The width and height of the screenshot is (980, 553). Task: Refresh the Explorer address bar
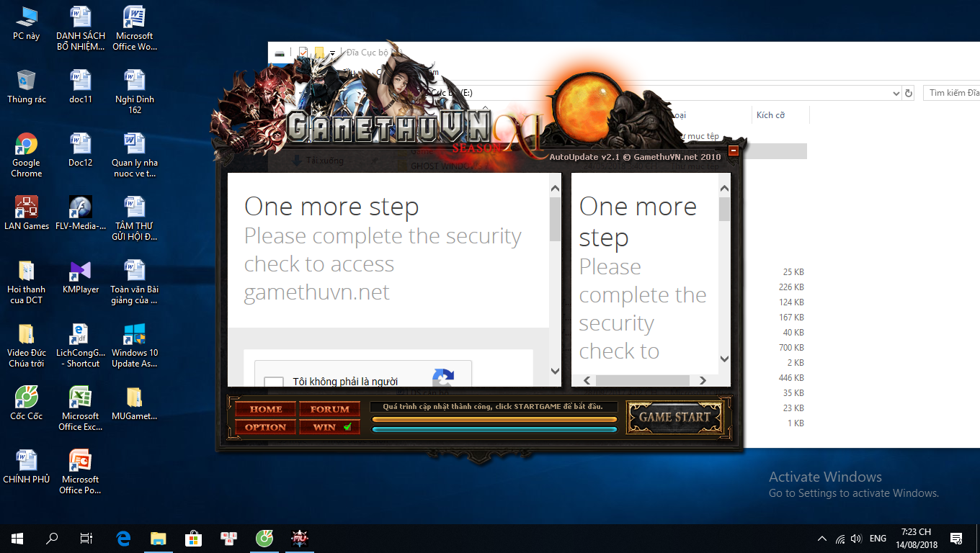[909, 93]
